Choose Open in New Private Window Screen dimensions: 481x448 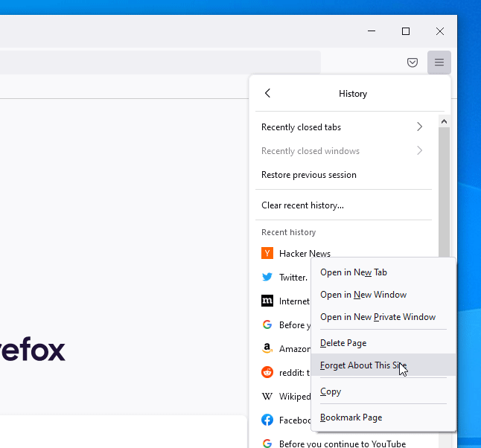click(x=378, y=317)
